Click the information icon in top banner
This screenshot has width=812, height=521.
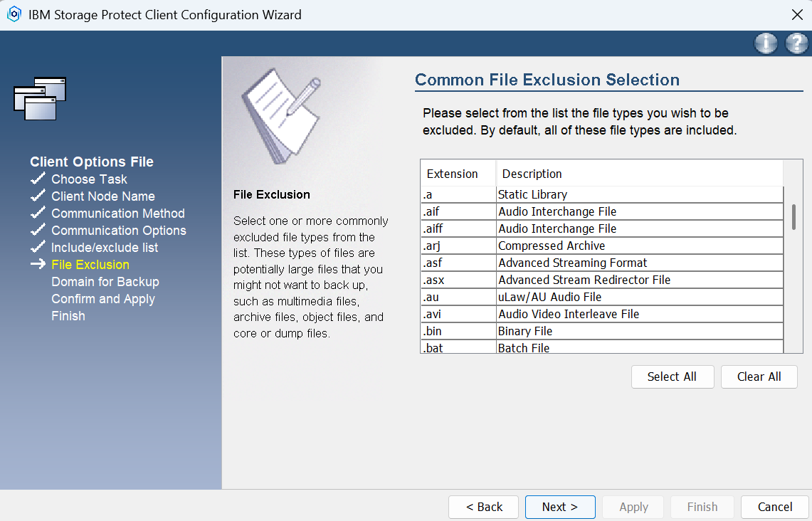click(x=766, y=43)
